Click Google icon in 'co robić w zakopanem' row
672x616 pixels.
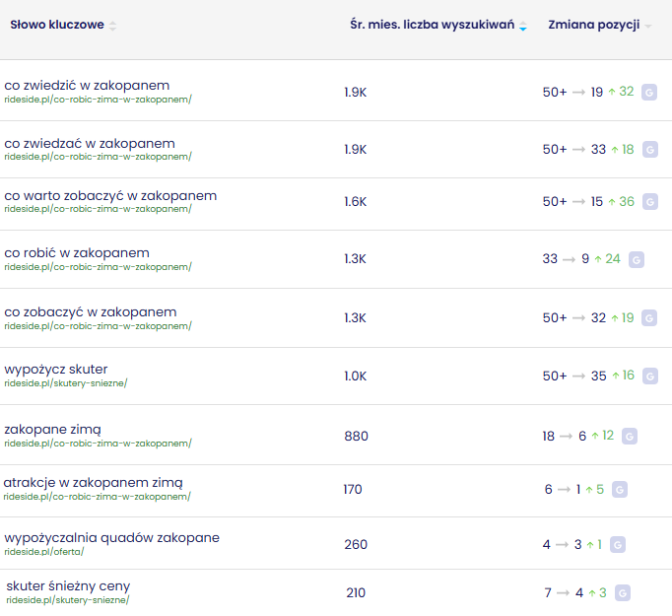coord(637,259)
